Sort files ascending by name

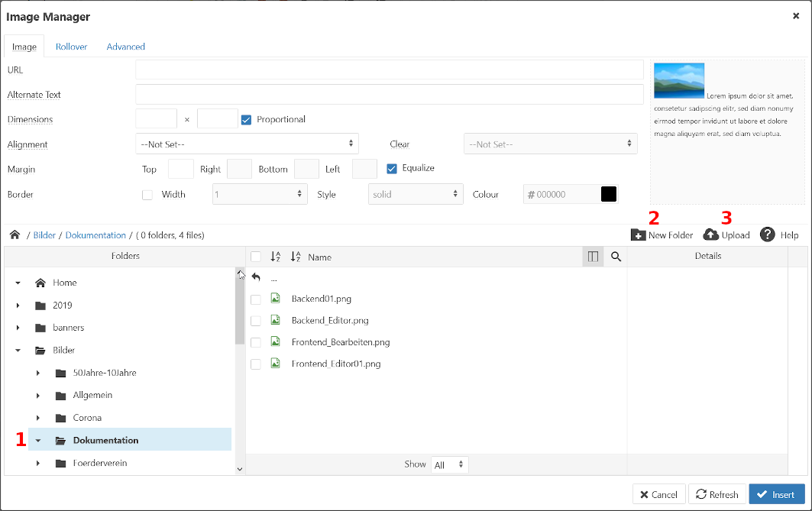pos(276,257)
